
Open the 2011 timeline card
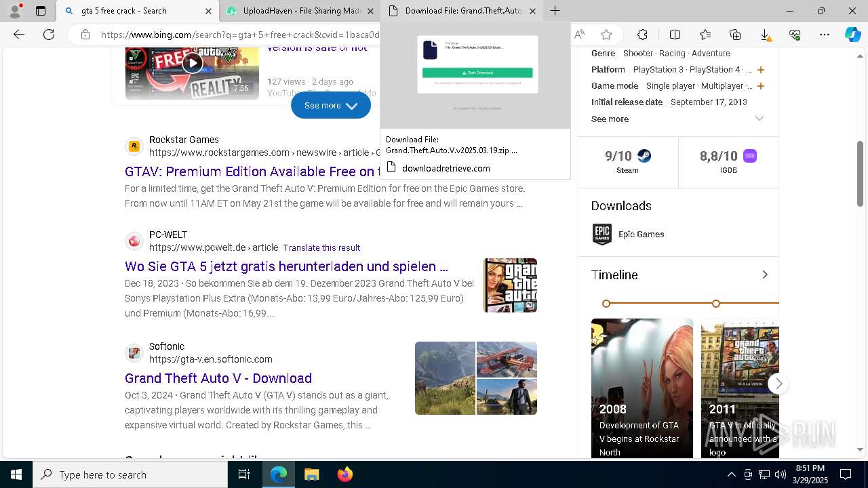click(740, 388)
